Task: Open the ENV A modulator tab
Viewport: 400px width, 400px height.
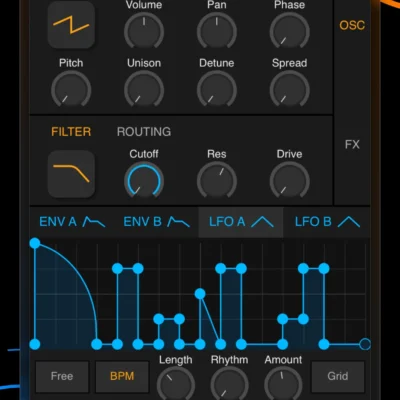Action: coord(72,222)
